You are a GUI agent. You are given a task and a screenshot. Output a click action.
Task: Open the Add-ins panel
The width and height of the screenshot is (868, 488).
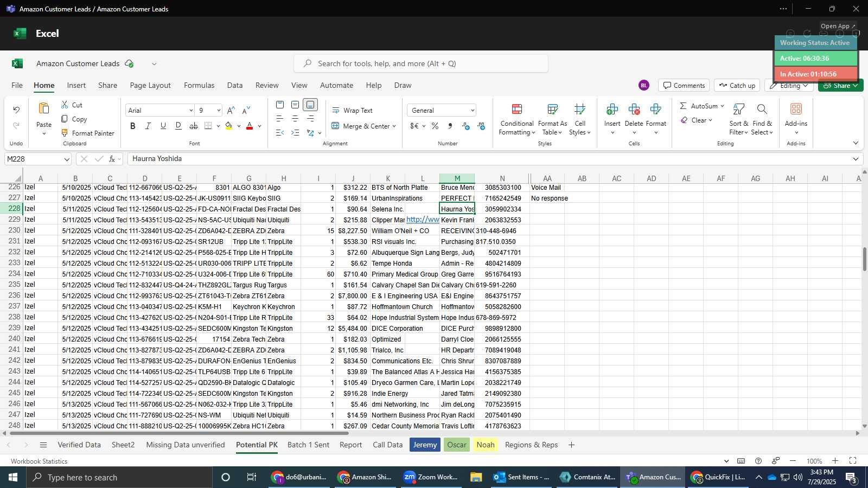pos(796,119)
